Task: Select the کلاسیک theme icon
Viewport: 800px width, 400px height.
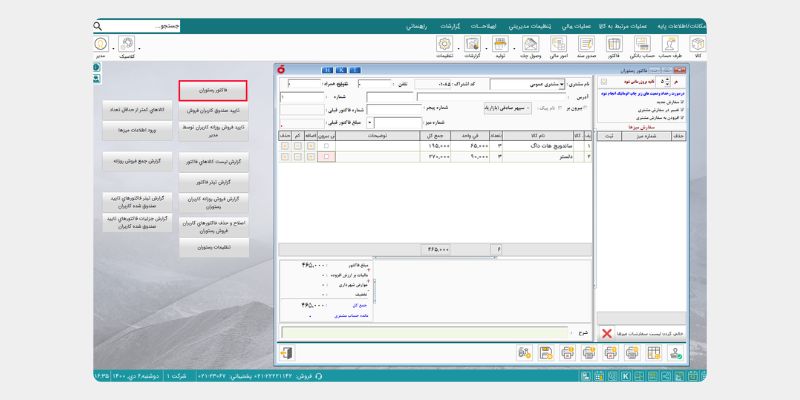Action: (126, 44)
